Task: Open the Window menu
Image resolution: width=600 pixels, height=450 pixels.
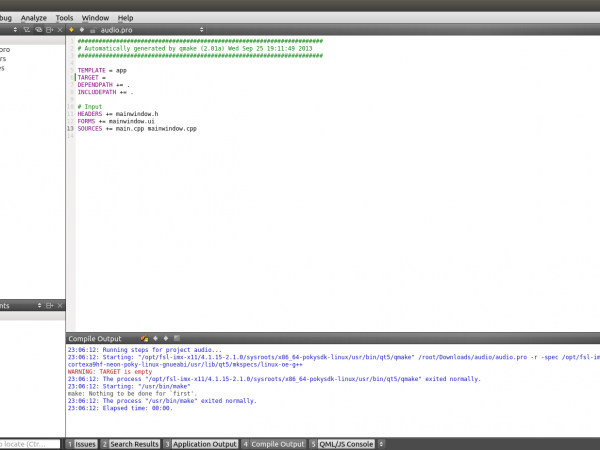Action: point(96,18)
